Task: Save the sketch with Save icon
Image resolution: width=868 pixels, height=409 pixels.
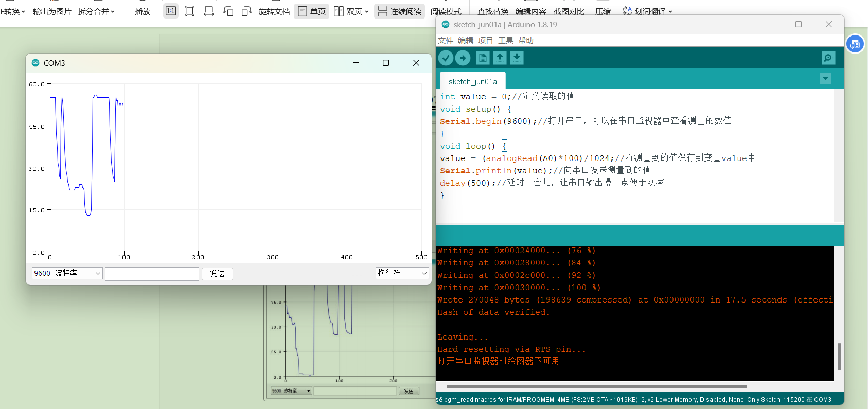Action: 517,58
